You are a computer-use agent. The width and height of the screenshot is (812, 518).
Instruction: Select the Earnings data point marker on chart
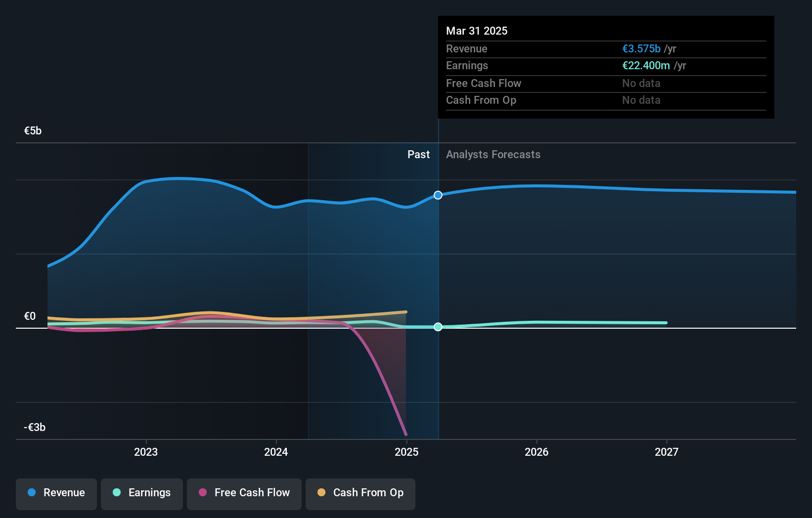438,327
